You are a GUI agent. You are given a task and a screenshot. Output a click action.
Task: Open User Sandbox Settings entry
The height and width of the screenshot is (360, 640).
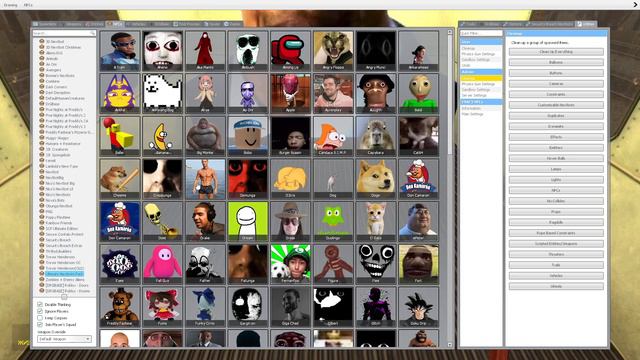(476, 60)
